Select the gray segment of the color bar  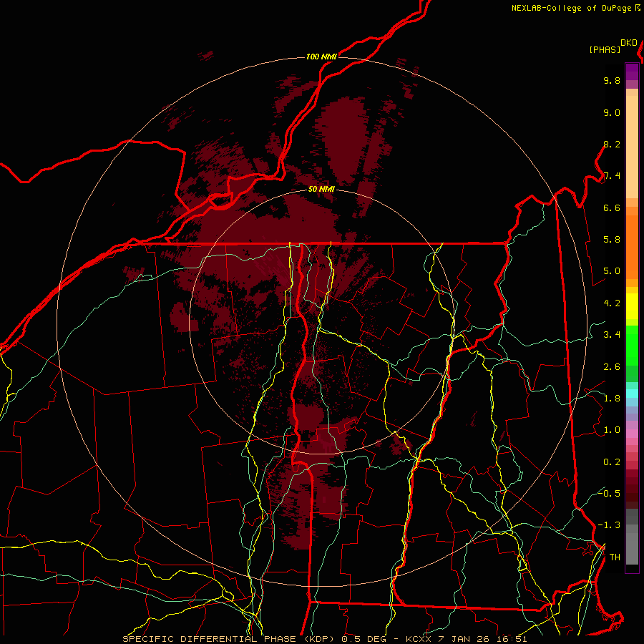632,538
